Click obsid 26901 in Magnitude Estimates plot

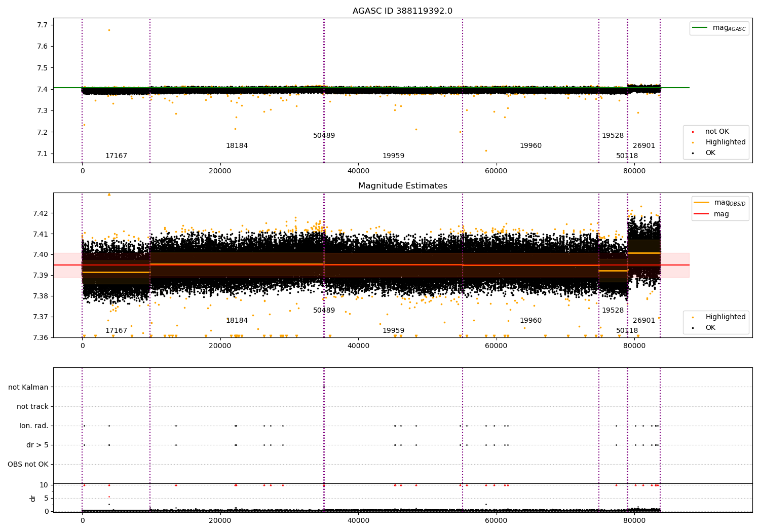(x=644, y=321)
